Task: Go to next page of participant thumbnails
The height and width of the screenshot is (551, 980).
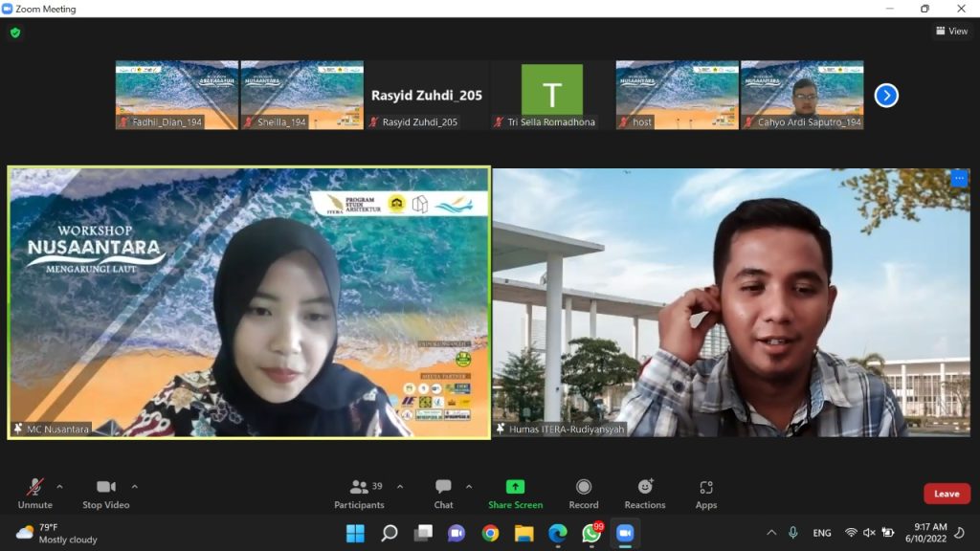Action: pyautogui.click(x=886, y=96)
